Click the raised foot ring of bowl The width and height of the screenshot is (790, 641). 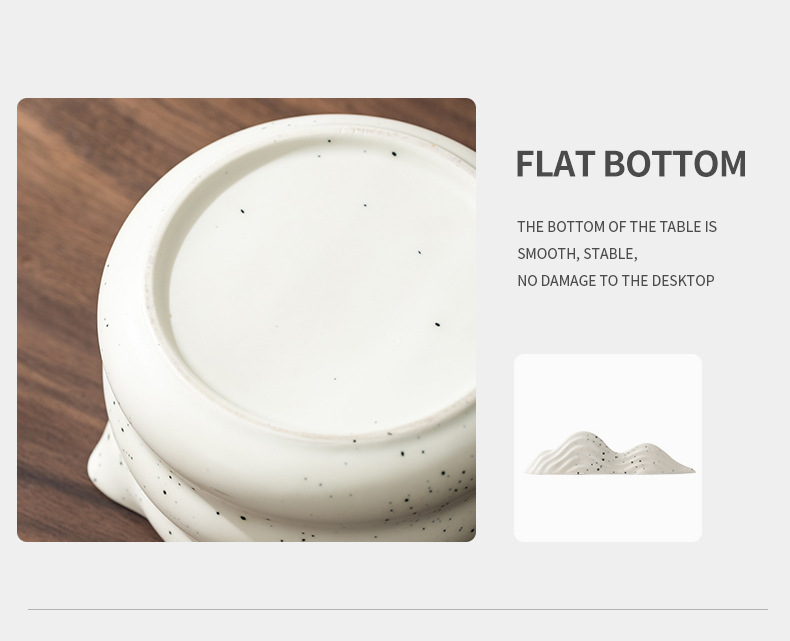(157, 282)
